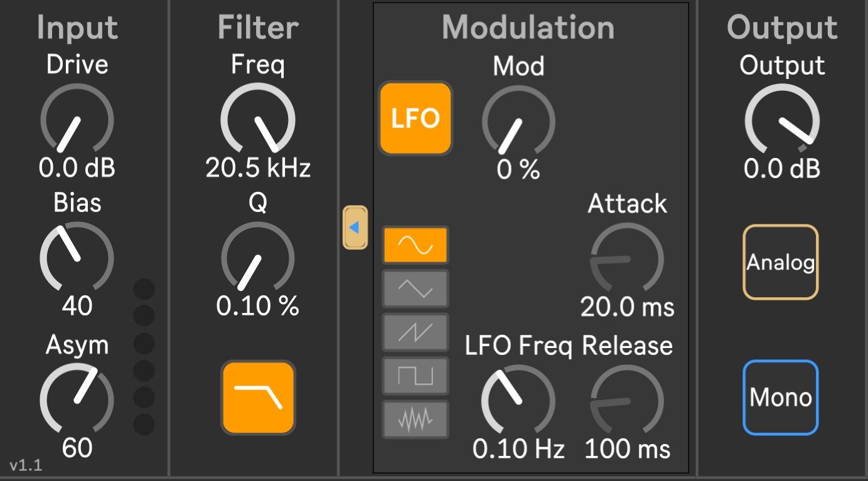Click the filter Freq knob
The image size is (868, 481).
pyautogui.click(x=258, y=120)
